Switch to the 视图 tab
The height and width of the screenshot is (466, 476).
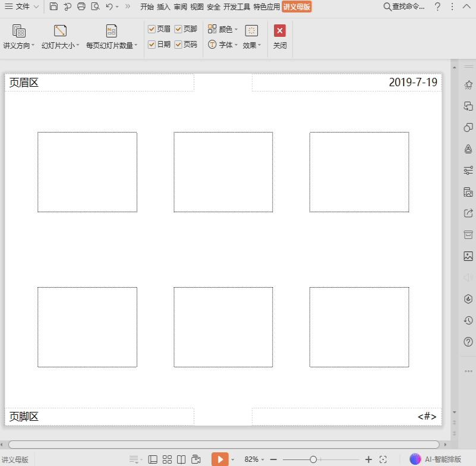click(x=197, y=7)
